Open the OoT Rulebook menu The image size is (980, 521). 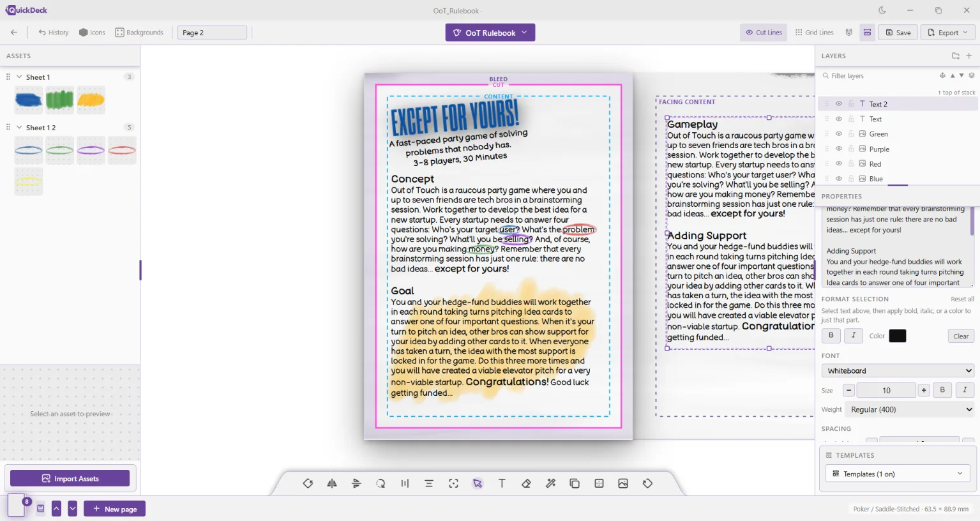(x=490, y=33)
